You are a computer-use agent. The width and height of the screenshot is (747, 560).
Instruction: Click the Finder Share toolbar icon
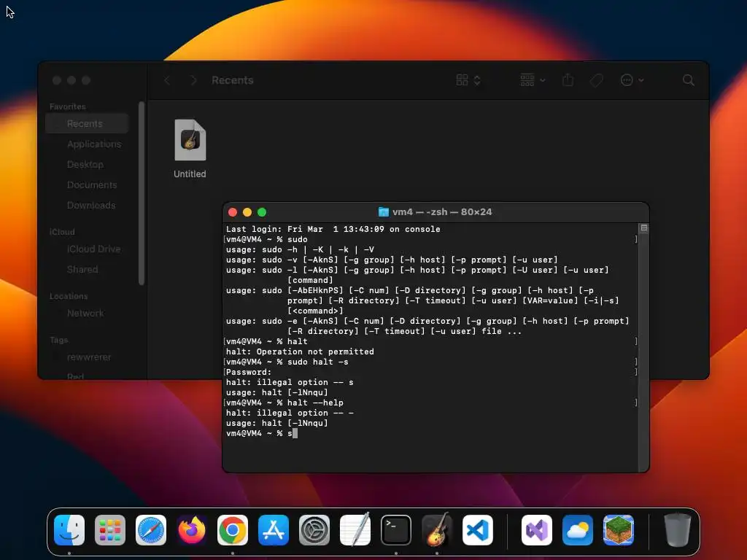568,80
